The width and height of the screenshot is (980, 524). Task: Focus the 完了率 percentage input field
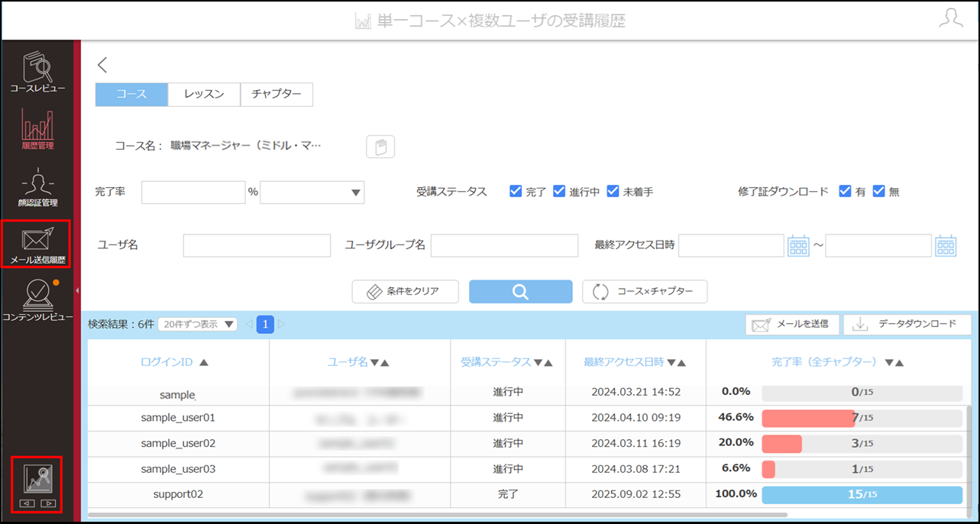point(193,192)
